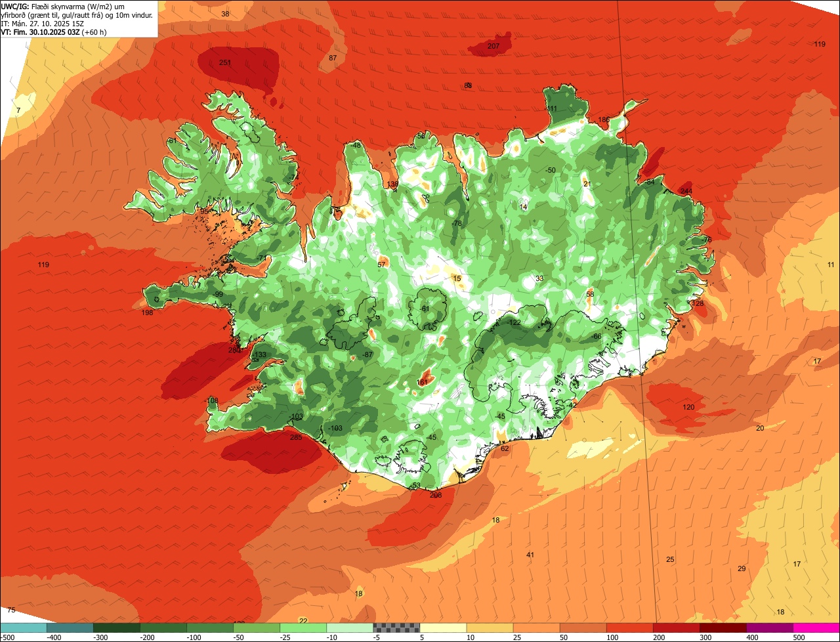Click the map value '-66' over land

click(596, 336)
